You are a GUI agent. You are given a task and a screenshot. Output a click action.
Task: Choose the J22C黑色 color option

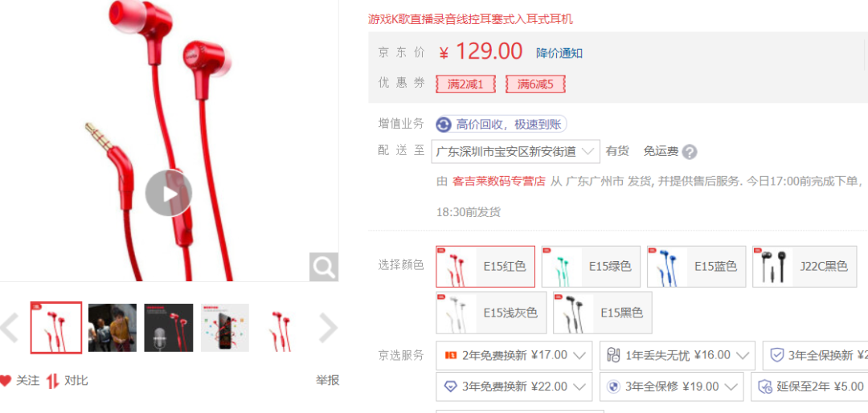point(805,266)
